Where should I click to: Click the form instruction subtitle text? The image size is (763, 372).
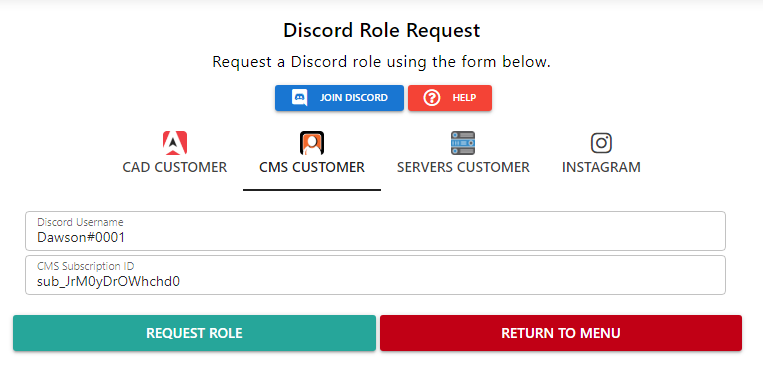(382, 62)
